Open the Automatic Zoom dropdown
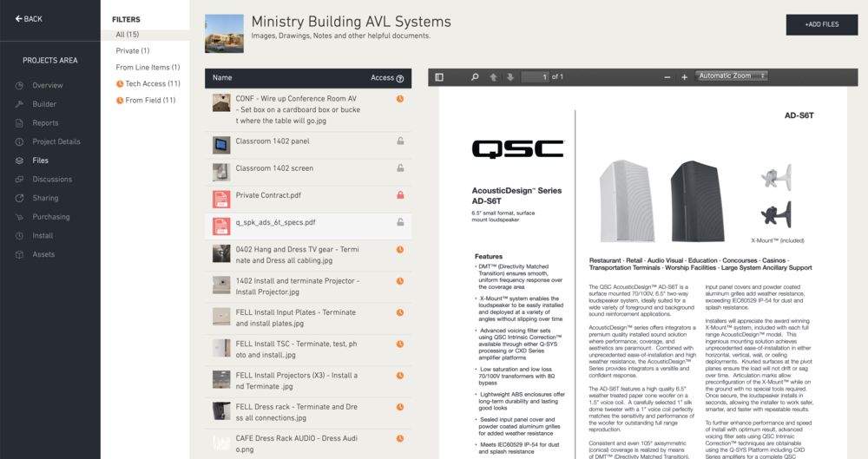The width and height of the screenshot is (868, 459). (731, 75)
